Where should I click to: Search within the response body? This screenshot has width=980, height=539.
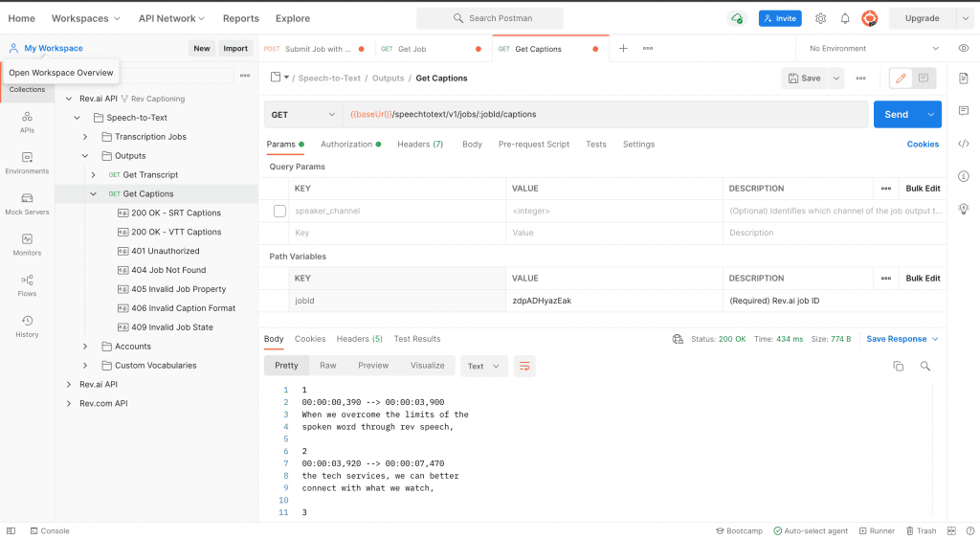[x=925, y=367]
